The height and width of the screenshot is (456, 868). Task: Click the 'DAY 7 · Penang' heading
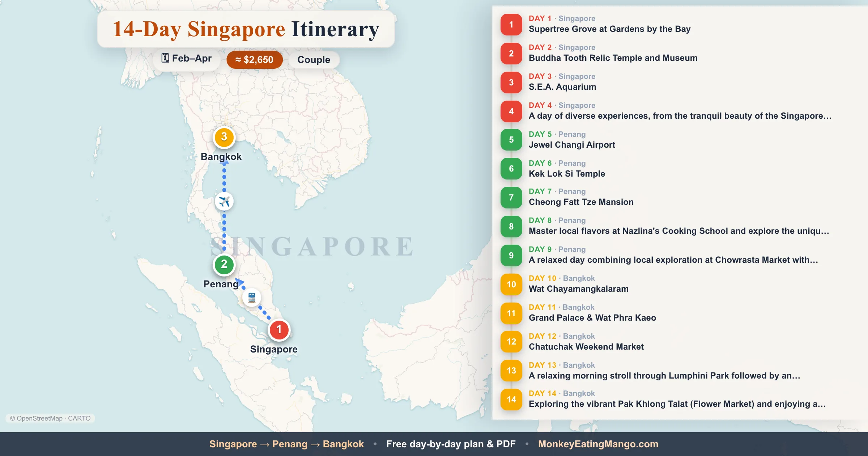(557, 191)
